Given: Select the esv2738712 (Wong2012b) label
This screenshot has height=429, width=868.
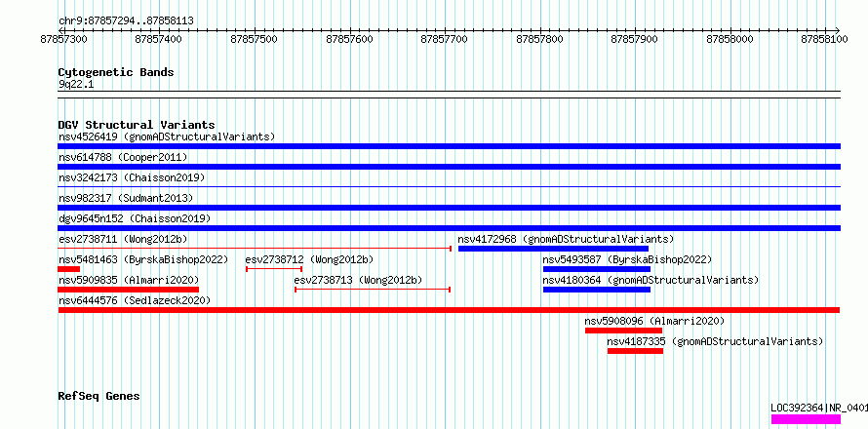Looking at the screenshot, I should [x=309, y=259].
